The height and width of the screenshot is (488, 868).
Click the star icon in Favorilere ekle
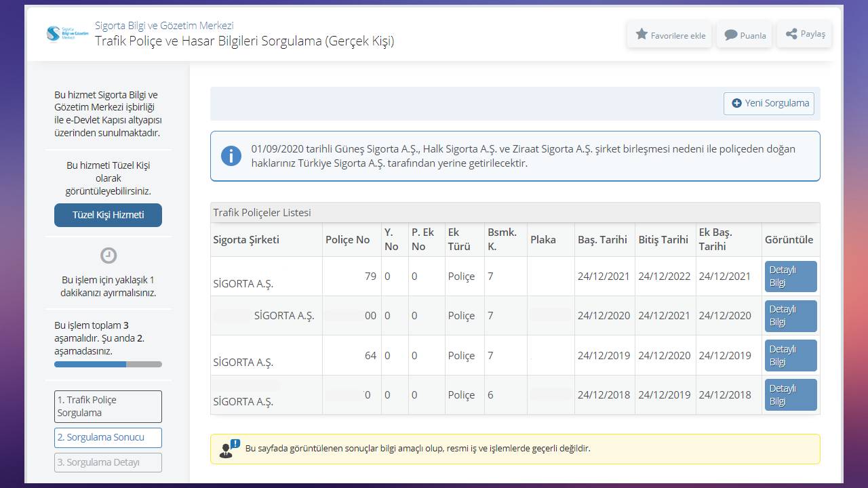click(x=642, y=35)
